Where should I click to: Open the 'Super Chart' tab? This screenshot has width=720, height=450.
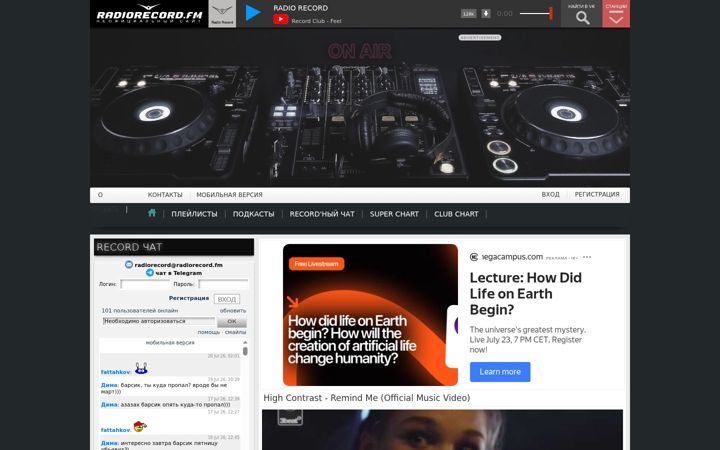pyautogui.click(x=394, y=214)
